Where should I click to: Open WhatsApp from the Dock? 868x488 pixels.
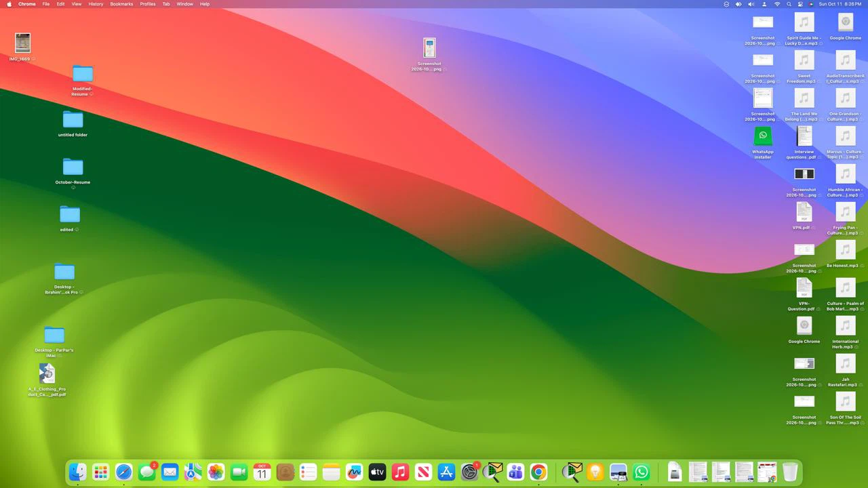642,472
